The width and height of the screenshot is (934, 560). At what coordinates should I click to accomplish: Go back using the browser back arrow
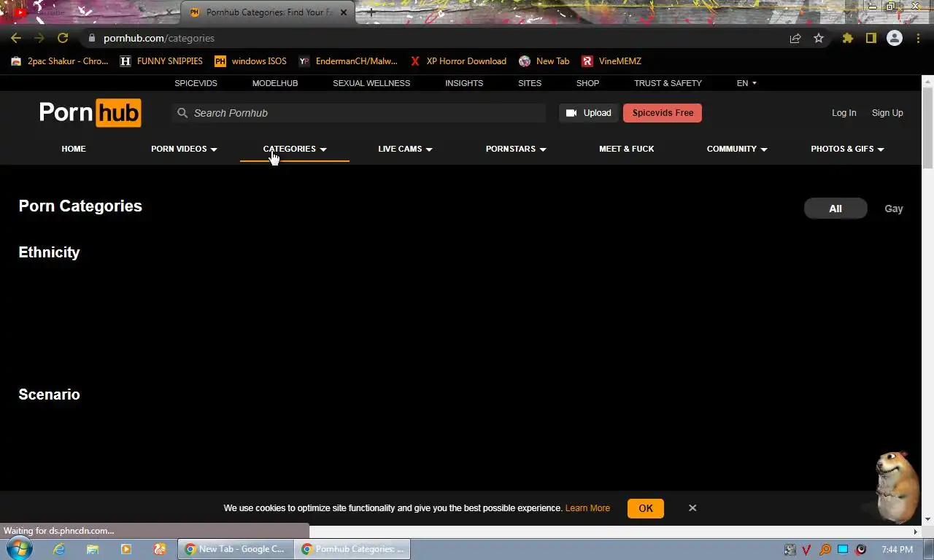point(16,38)
